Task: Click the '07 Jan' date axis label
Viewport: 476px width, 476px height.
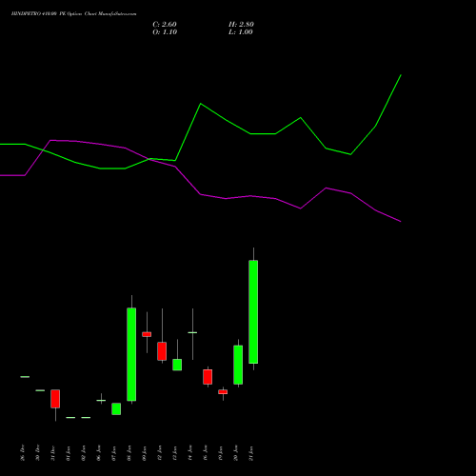Action: coord(114,453)
